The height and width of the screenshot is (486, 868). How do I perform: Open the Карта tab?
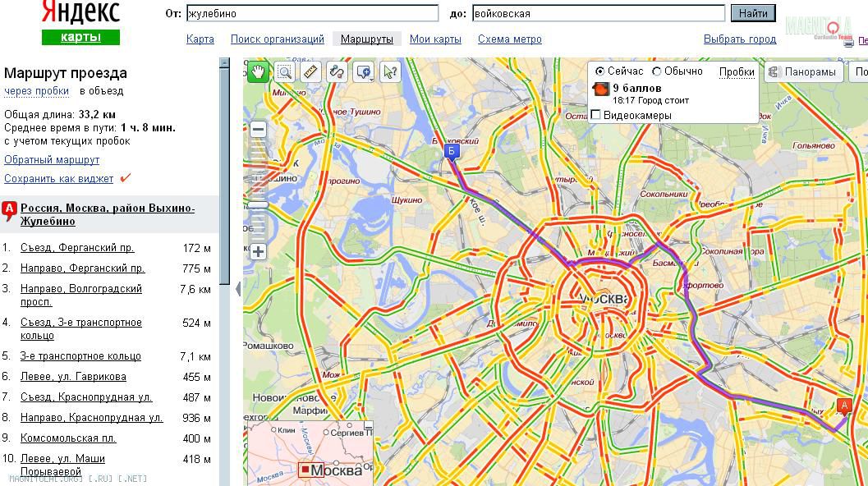(x=200, y=39)
